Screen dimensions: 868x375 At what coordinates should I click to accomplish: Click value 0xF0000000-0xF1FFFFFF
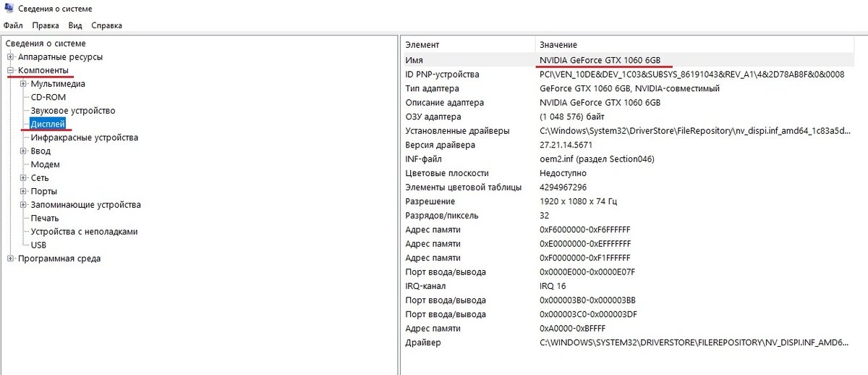point(585,258)
